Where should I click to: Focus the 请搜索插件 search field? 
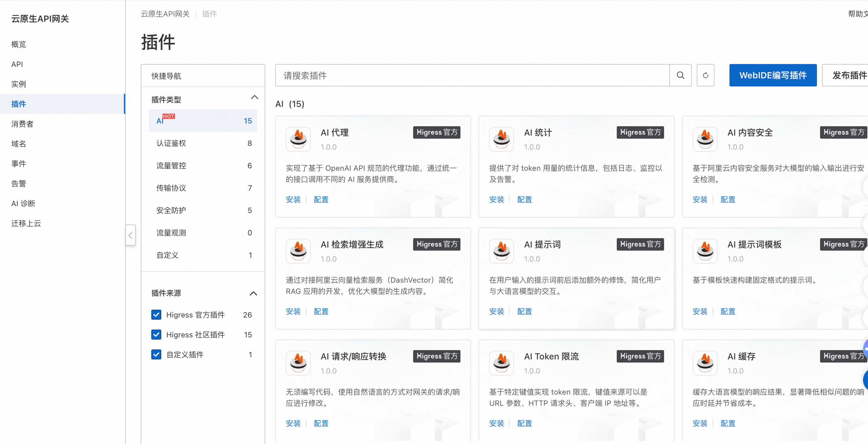pos(472,76)
